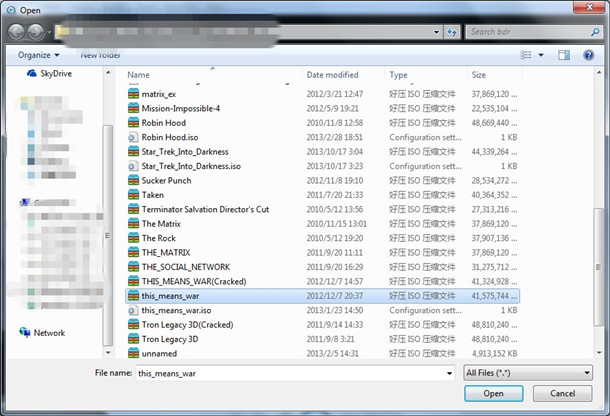
Task: Click the Cancel button
Action: (563, 393)
